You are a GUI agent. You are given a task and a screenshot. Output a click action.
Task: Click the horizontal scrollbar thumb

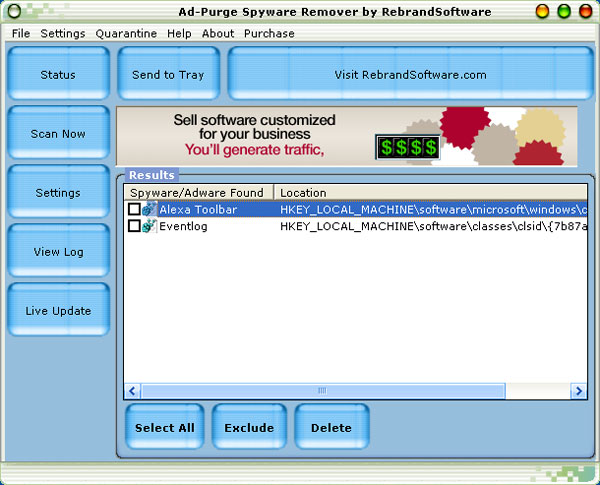[323, 391]
